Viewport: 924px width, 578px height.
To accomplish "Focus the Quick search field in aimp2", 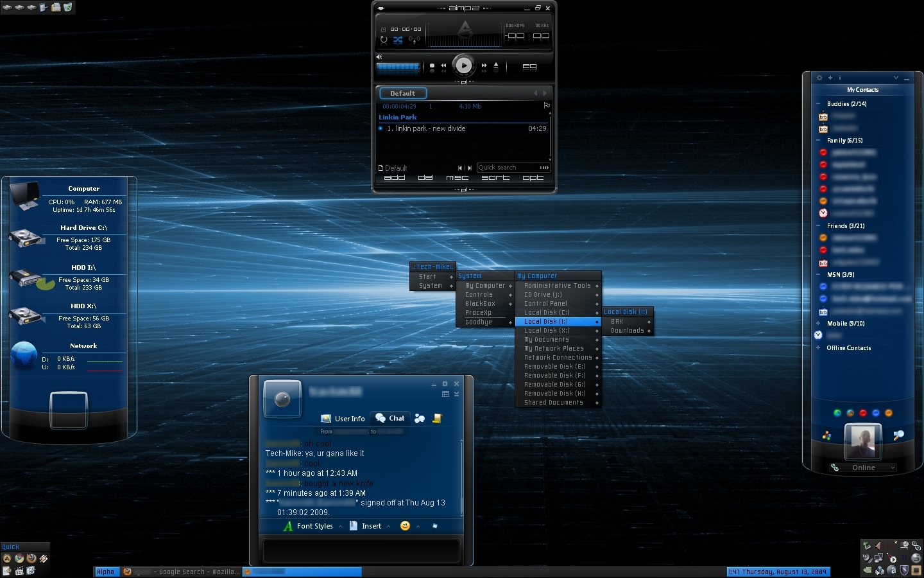I will 513,168.
